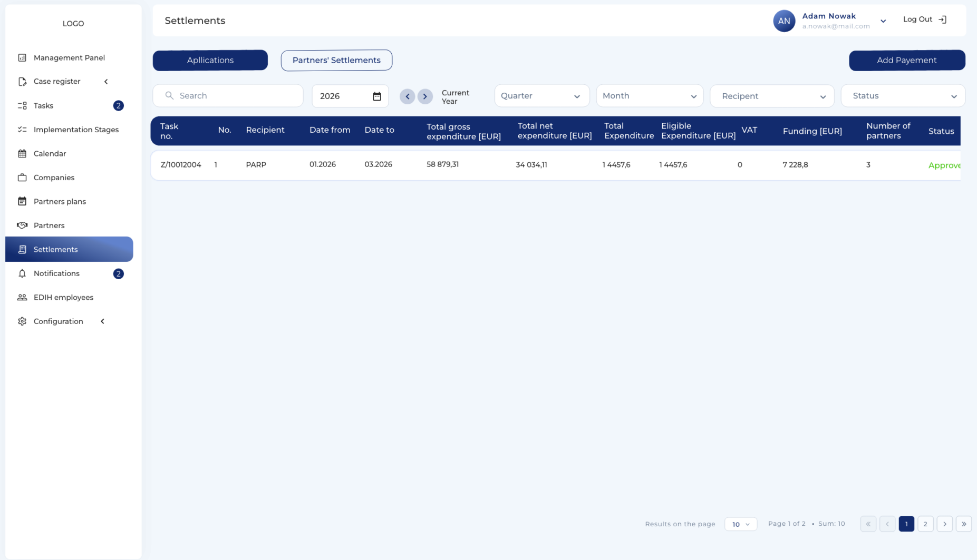Go to previous year with left arrow
977x560 pixels.
coord(408,96)
